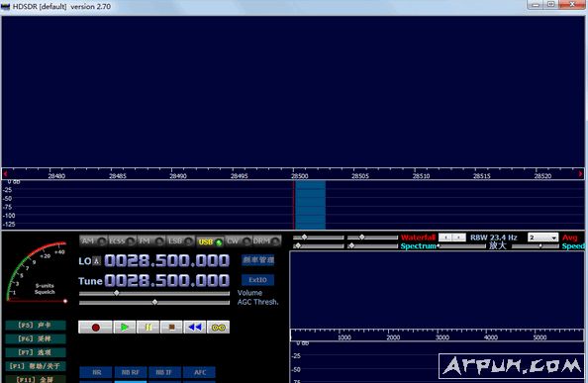Click the red right-arrow on the frequency scale

[x=580, y=173]
